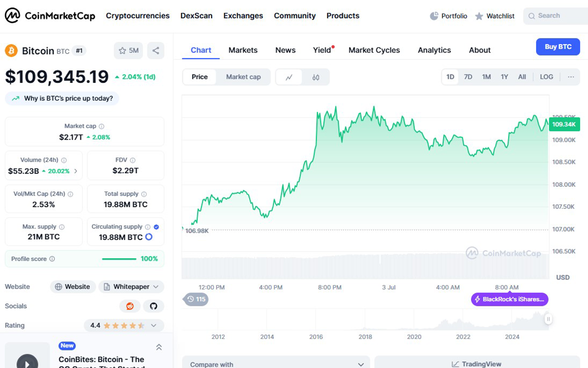Toggle the Market cap chart view
588x368 pixels.
pyautogui.click(x=243, y=77)
